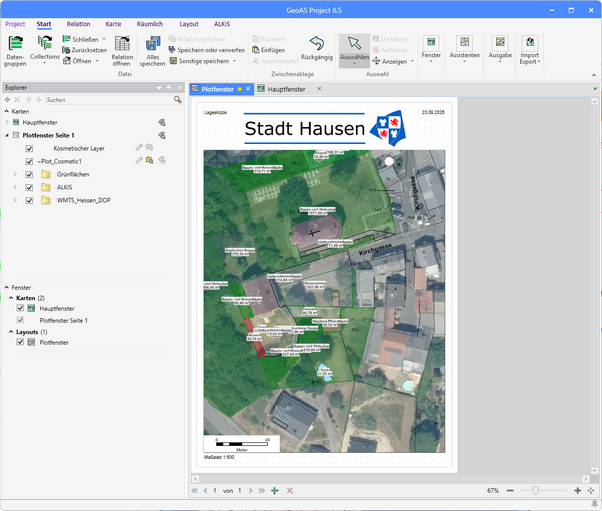Toggle ~Plot_Cosmetic1 layer checkbox
Screen dimensions: 602x511
tap(29, 162)
